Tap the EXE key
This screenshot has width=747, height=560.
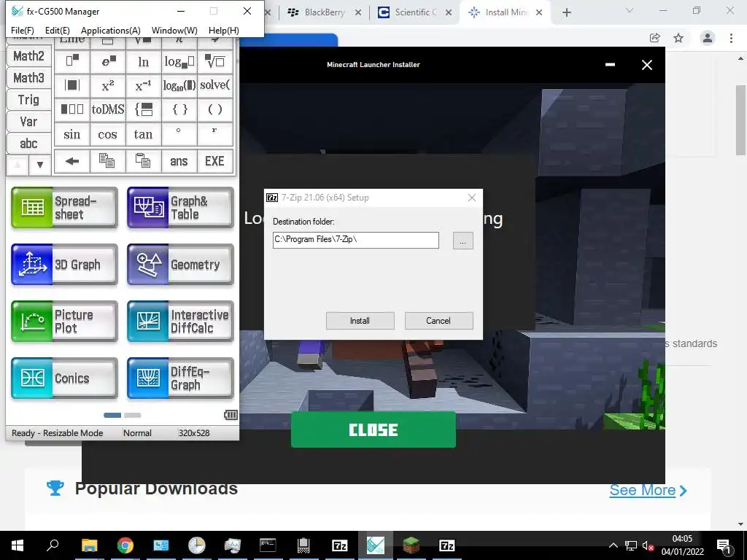pos(215,161)
